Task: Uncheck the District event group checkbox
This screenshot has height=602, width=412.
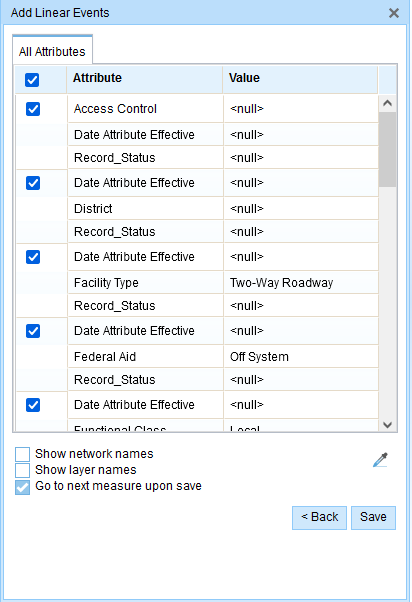Action: (33, 183)
